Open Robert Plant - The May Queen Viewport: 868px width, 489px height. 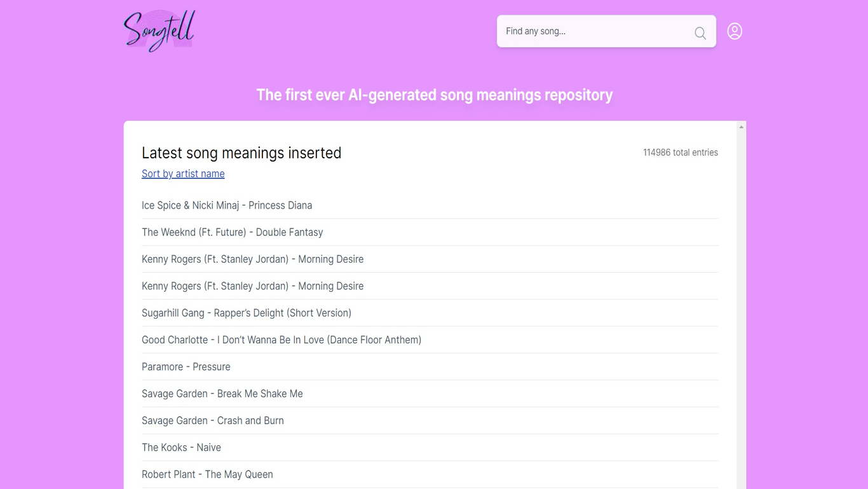[207, 474]
